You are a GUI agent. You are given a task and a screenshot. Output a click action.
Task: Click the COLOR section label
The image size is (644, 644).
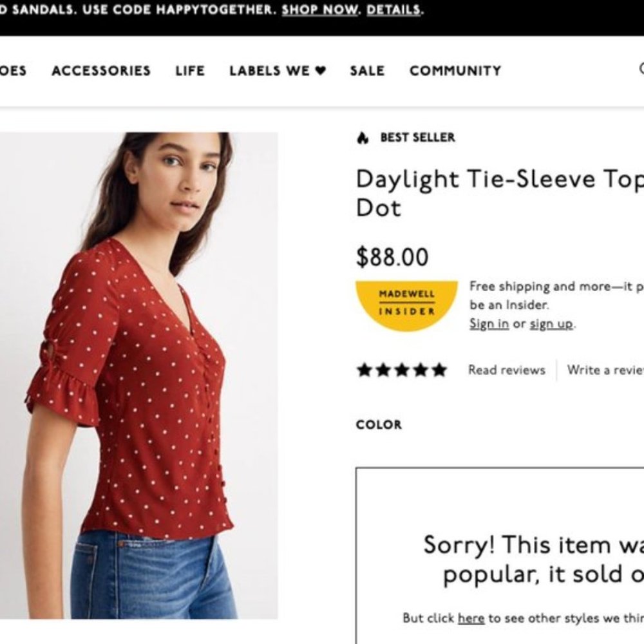(378, 424)
